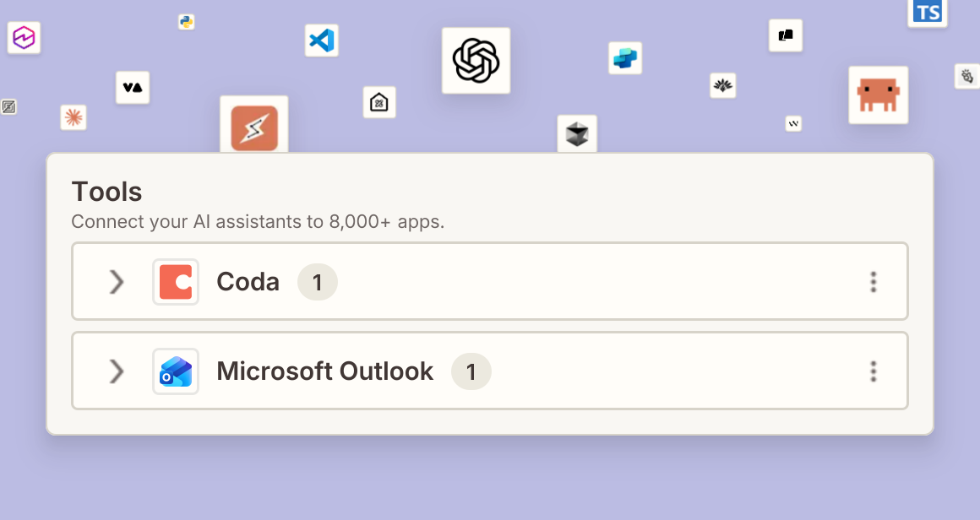
Task: Click the orange pixel creature icon
Action: point(878,95)
